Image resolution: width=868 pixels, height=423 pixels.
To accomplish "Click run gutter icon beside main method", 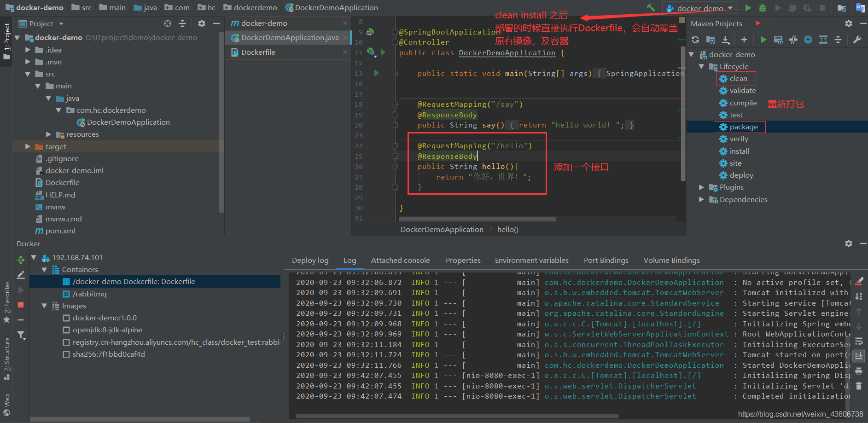I will 376,73.
